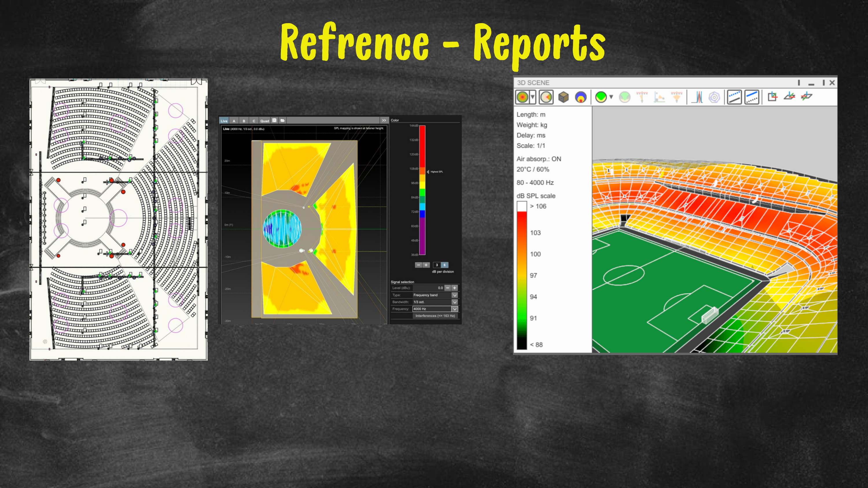Increase Level (dBu) with the plus button
This screenshot has width=868, height=488.
pyautogui.click(x=454, y=288)
